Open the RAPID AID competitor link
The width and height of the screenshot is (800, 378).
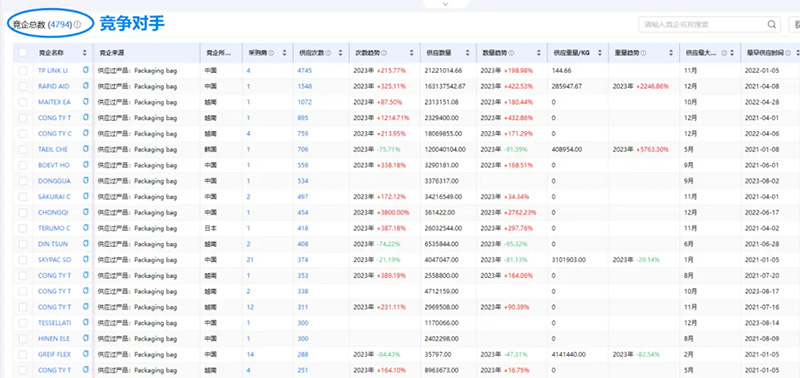point(54,86)
